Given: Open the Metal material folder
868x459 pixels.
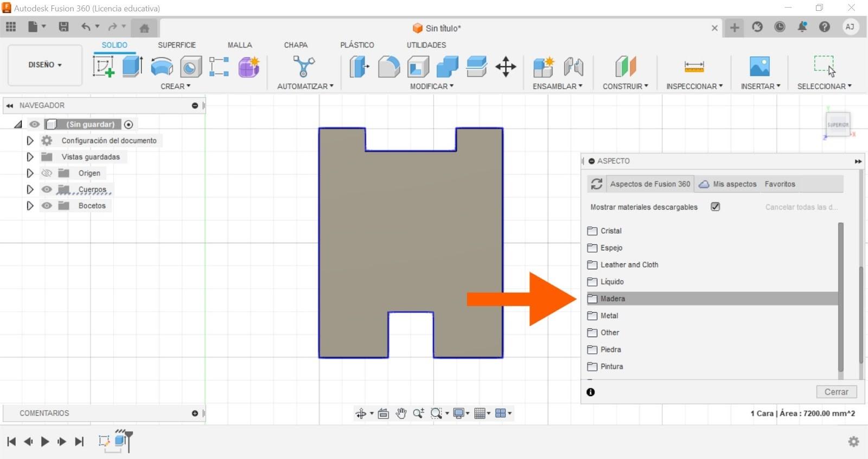Looking at the screenshot, I should (712, 315).
